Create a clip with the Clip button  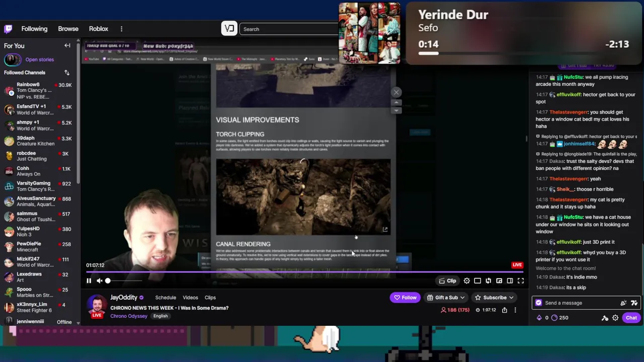pos(447,281)
